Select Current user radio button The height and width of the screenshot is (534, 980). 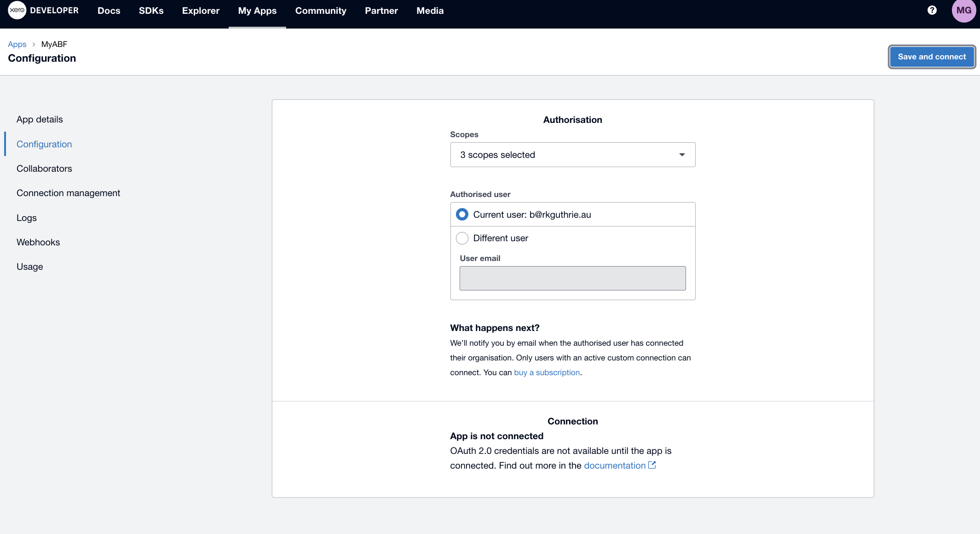pos(462,215)
